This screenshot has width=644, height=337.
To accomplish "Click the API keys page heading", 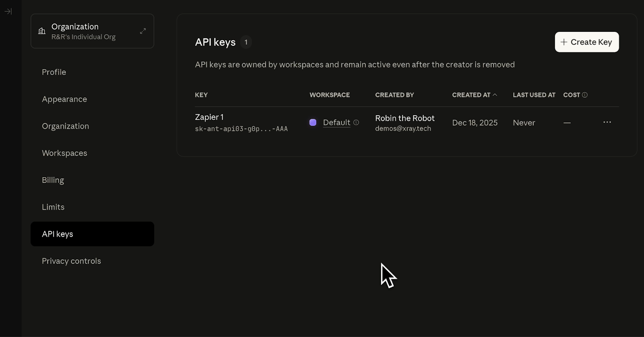I will point(215,42).
